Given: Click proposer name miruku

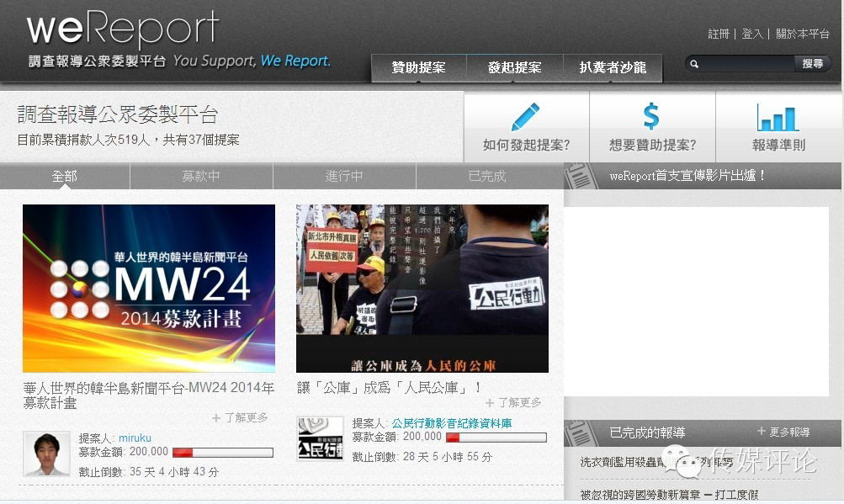Looking at the screenshot, I should coord(135,438).
